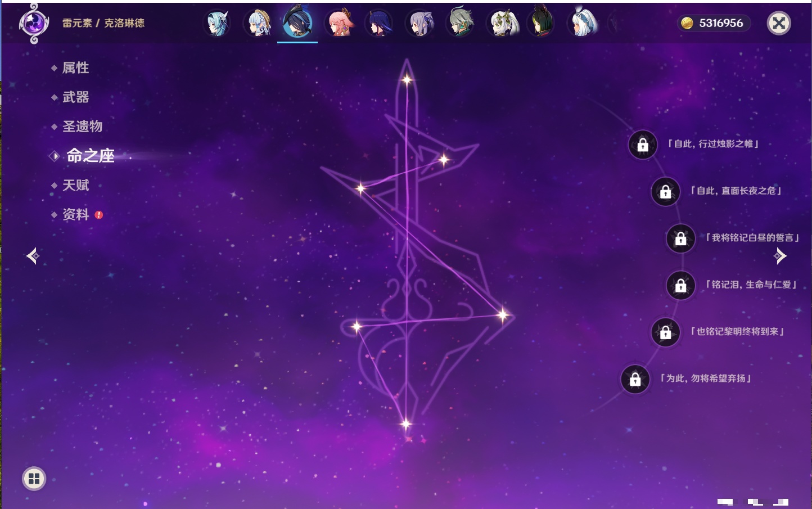Viewport: 812px width, 509px height.
Task: Select the white-haired avatar with blue headband
Action: point(583,23)
